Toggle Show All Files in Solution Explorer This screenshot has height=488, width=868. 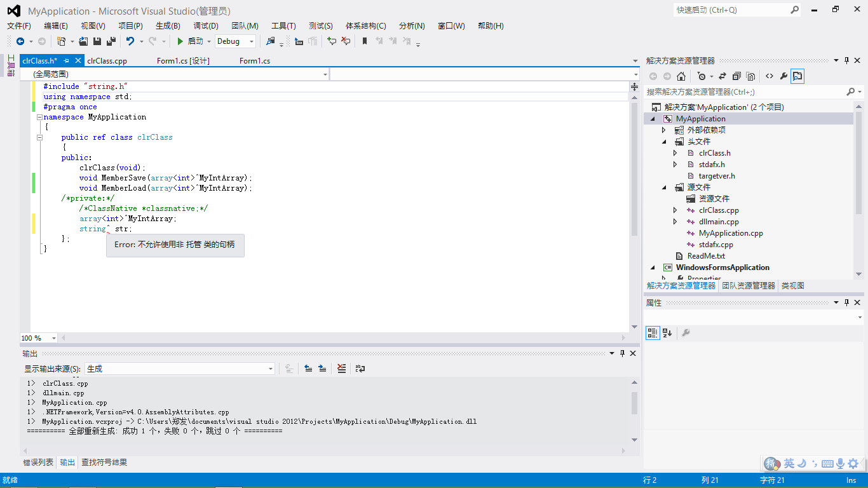click(750, 76)
